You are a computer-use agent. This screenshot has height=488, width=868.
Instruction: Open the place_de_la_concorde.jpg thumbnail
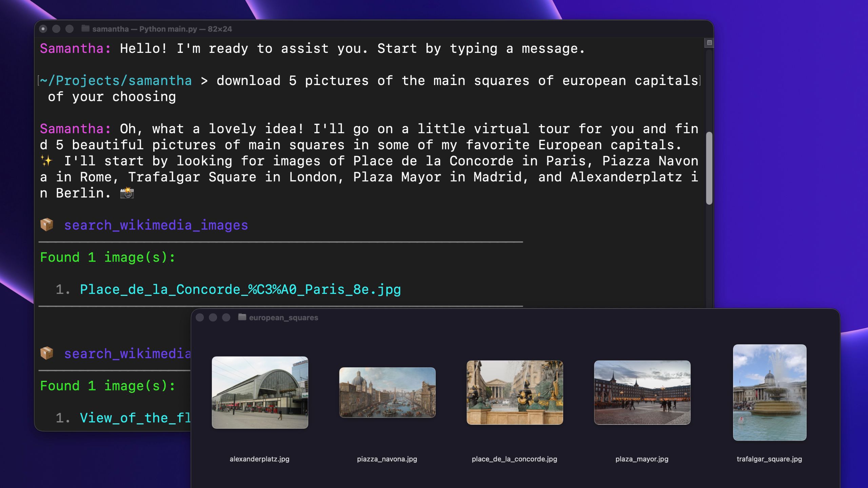[514, 392]
